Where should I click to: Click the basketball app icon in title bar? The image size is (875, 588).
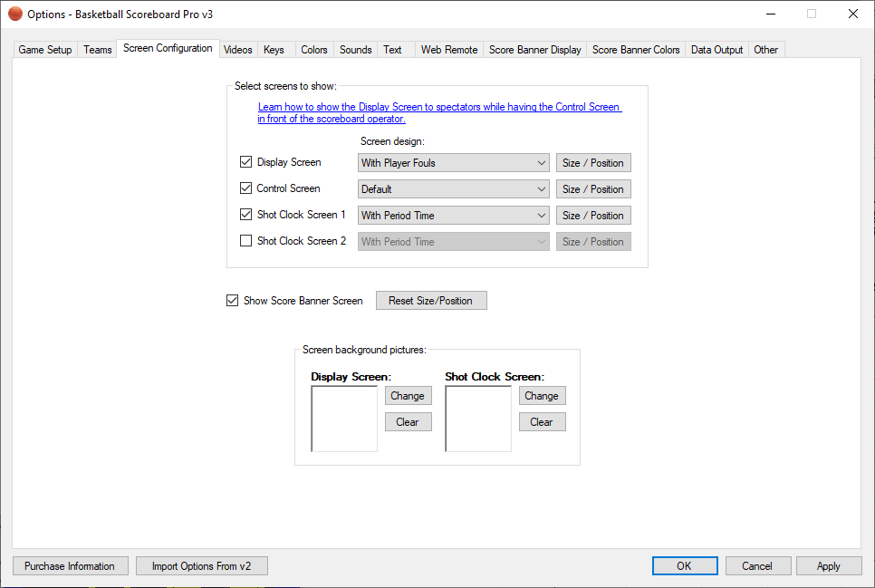(15, 14)
